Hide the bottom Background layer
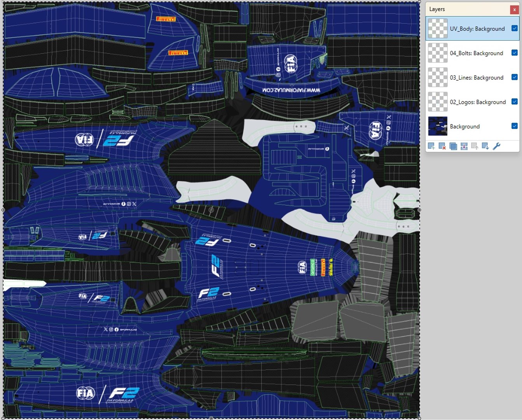 pyautogui.click(x=514, y=126)
